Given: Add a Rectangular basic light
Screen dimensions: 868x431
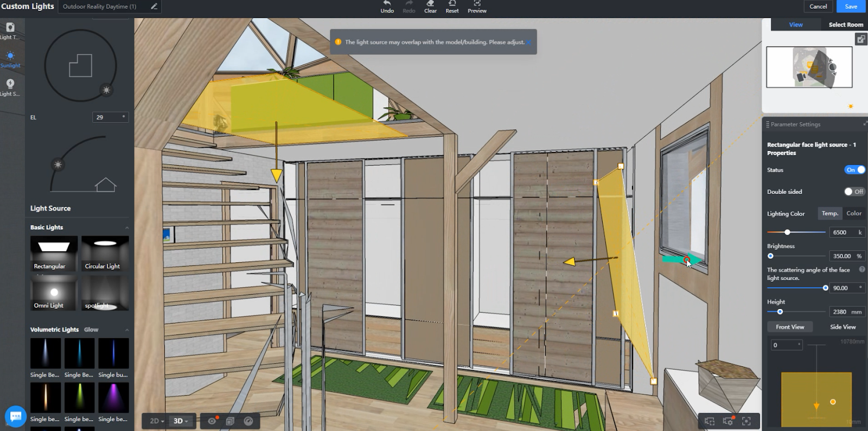Looking at the screenshot, I should click(53, 253).
